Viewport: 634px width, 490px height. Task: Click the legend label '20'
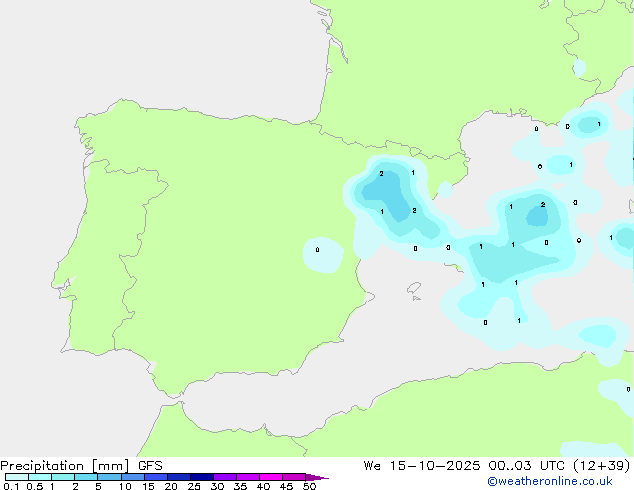171,486
